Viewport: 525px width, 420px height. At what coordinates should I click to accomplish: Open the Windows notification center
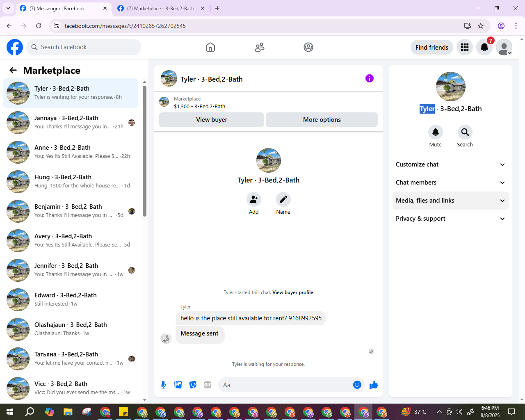tap(511, 412)
